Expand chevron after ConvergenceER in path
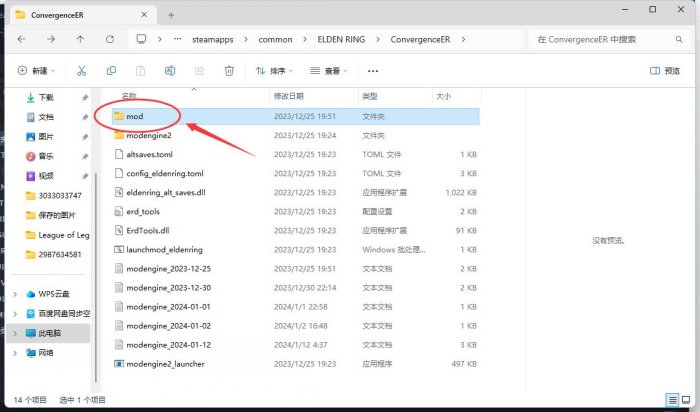Screen dimensions: 700x412 point(463,39)
